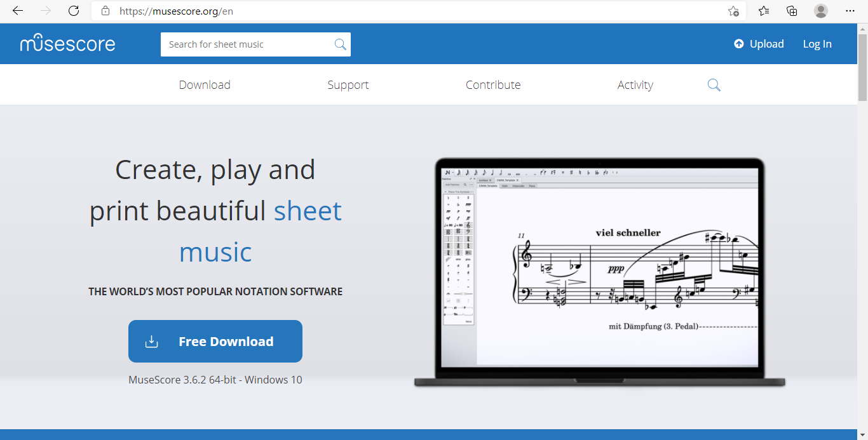This screenshot has height=440, width=868.
Task: Reload the page with the refresh icon
Action: pyautogui.click(x=74, y=11)
